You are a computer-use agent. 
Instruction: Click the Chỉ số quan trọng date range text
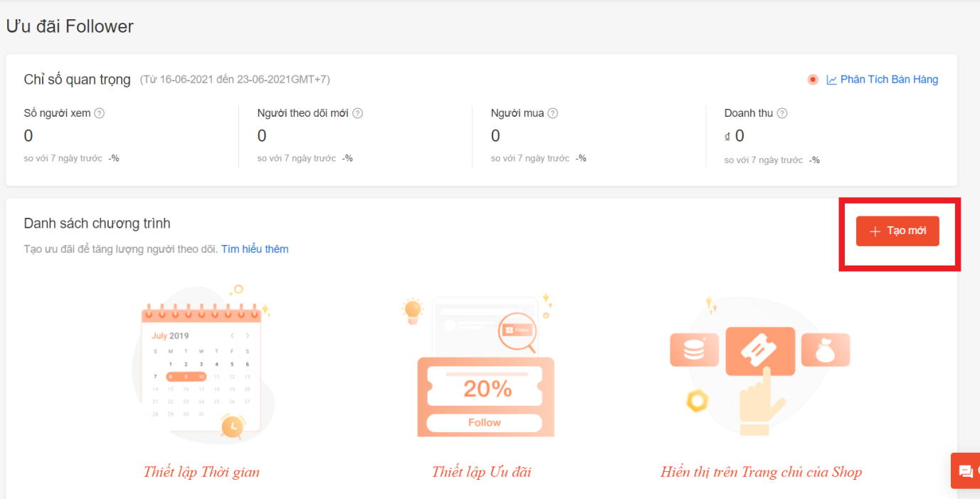pos(235,80)
